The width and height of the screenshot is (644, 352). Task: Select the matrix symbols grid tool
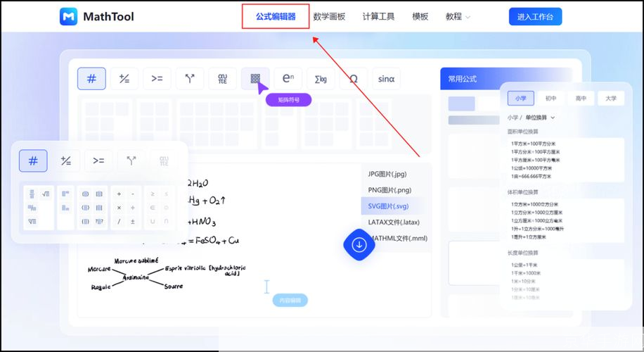[x=255, y=79]
